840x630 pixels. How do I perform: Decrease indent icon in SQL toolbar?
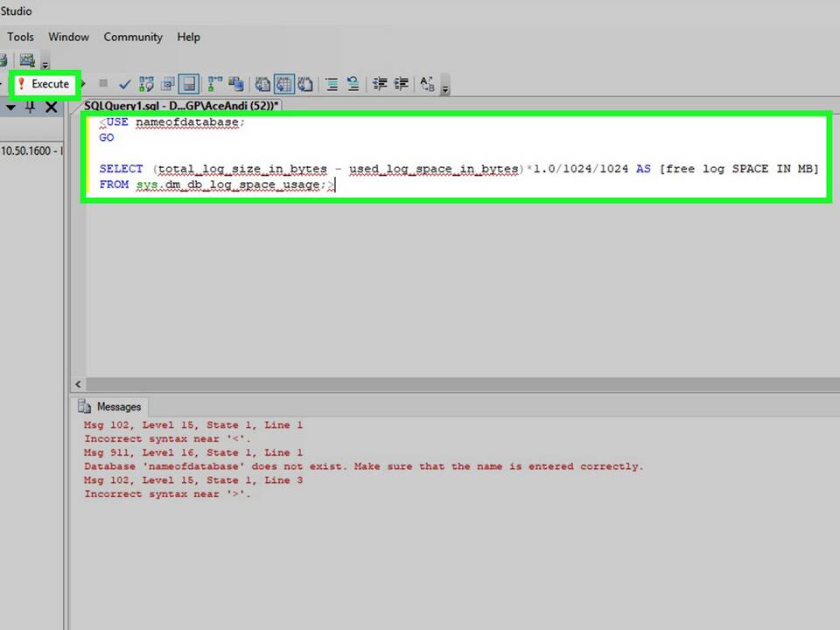pyautogui.click(x=380, y=84)
